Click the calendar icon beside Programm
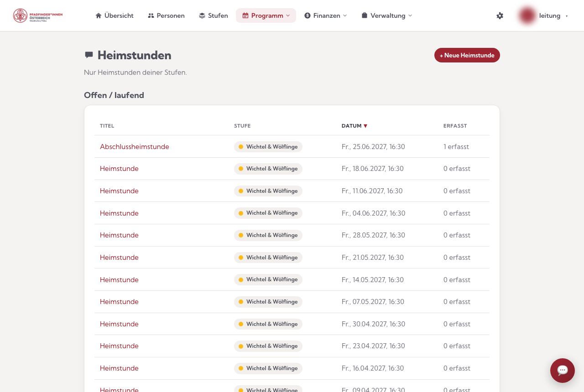Screen dimensions: 584x392 click(x=245, y=15)
